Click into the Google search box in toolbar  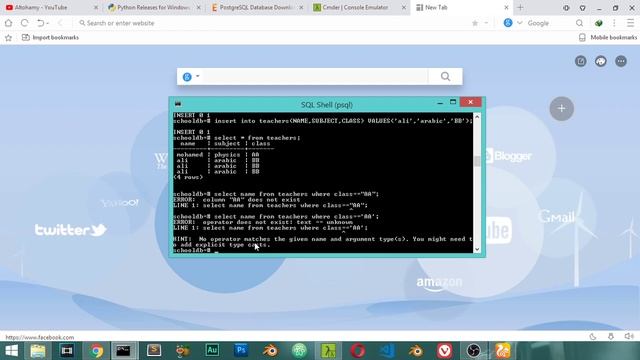coord(549,23)
